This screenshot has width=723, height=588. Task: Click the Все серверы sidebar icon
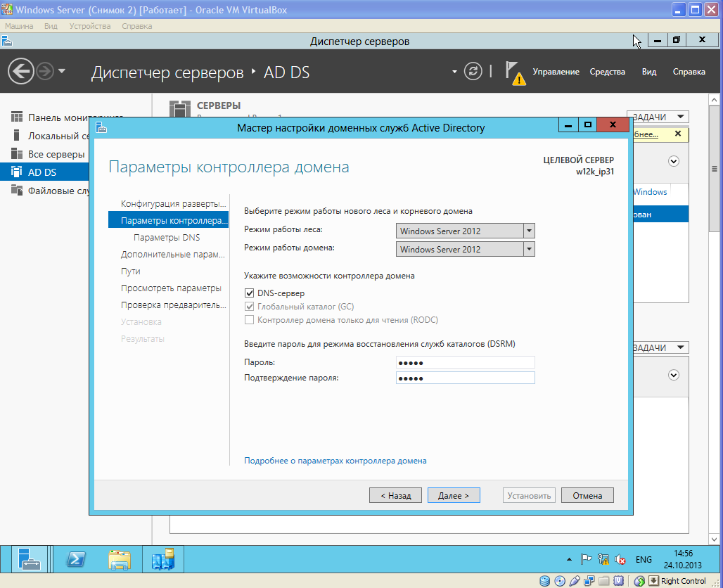17,153
